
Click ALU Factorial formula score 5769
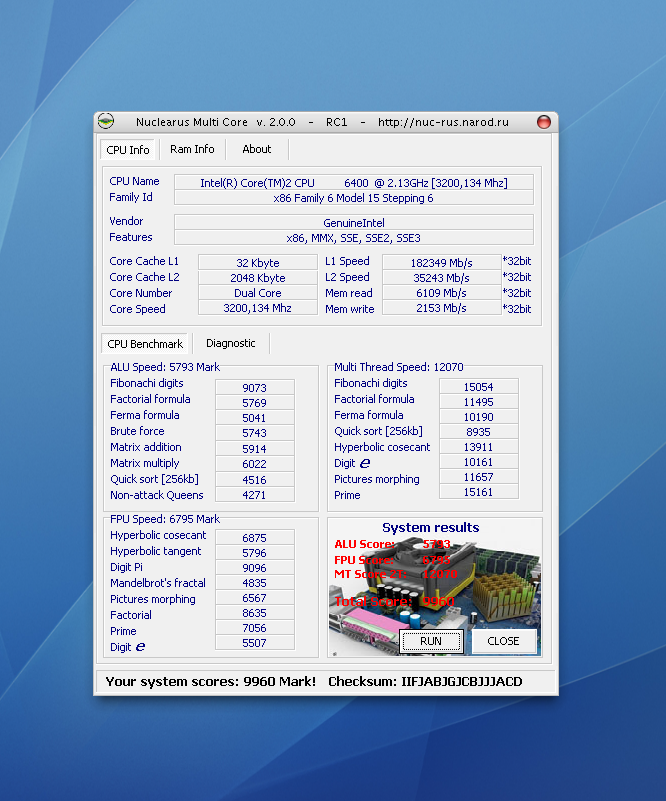pos(254,403)
